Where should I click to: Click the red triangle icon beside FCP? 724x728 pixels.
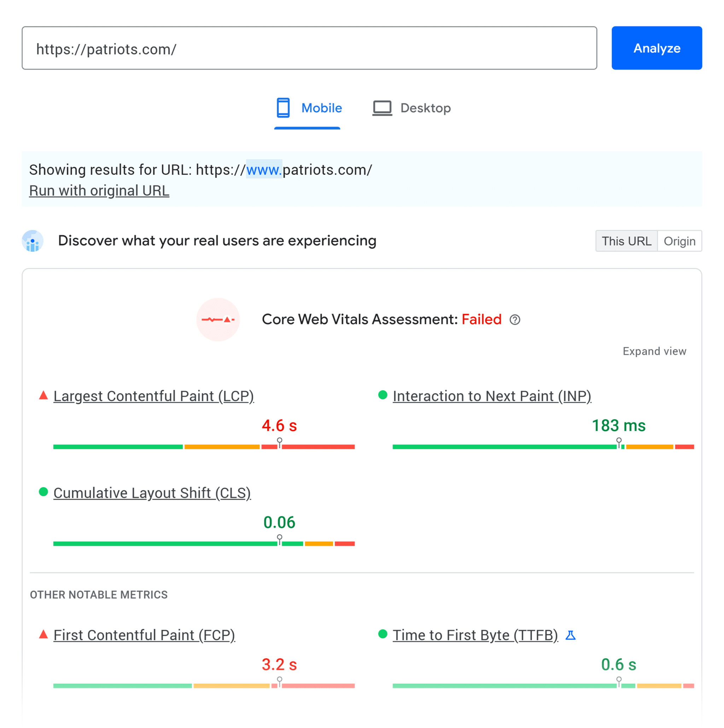43,634
